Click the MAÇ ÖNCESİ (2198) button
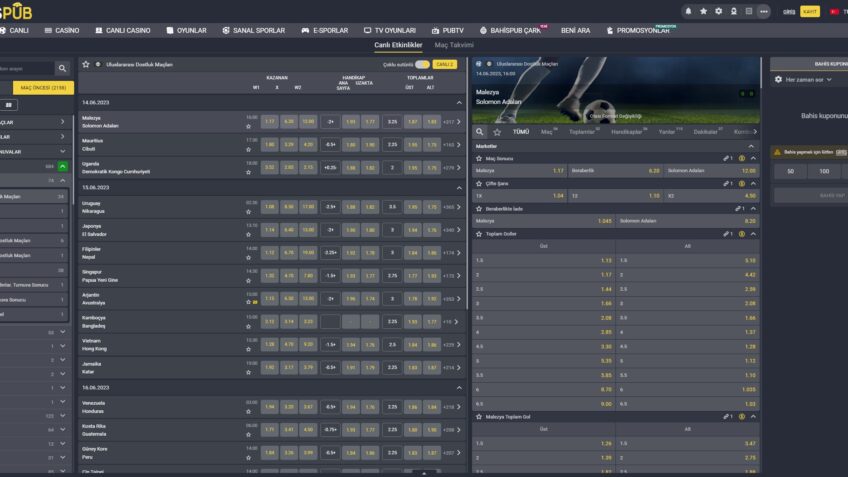 (x=43, y=87)
